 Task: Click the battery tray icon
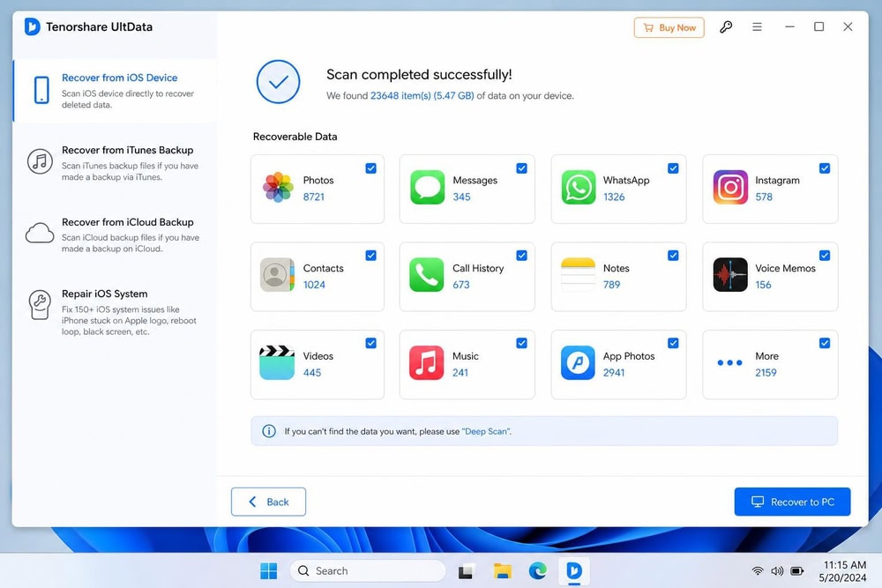(797, 571)
